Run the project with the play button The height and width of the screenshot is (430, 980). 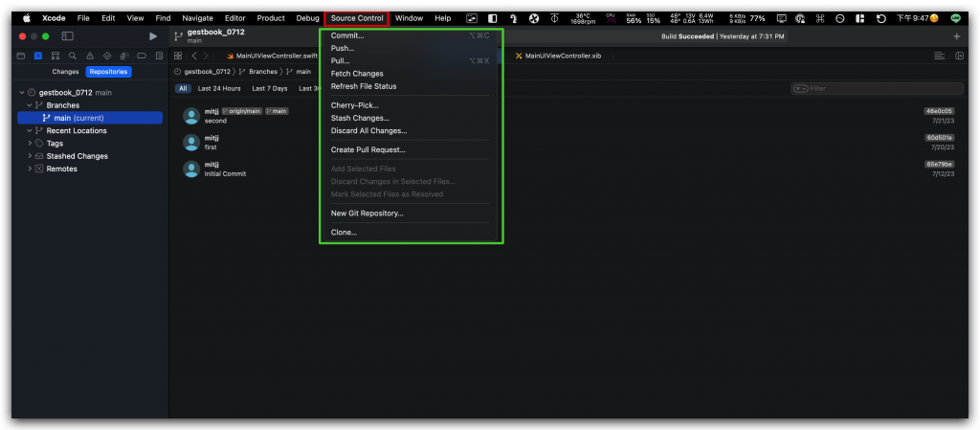153,36
